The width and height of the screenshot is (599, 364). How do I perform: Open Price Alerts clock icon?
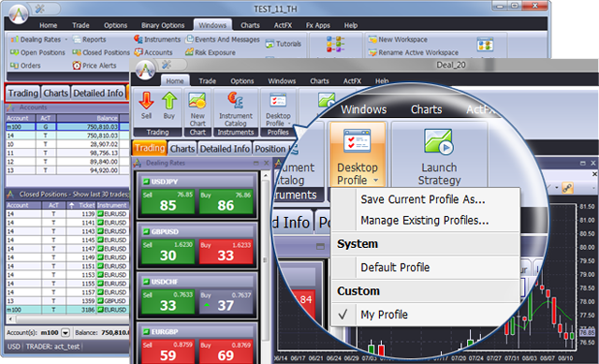[x=77, y=66]
